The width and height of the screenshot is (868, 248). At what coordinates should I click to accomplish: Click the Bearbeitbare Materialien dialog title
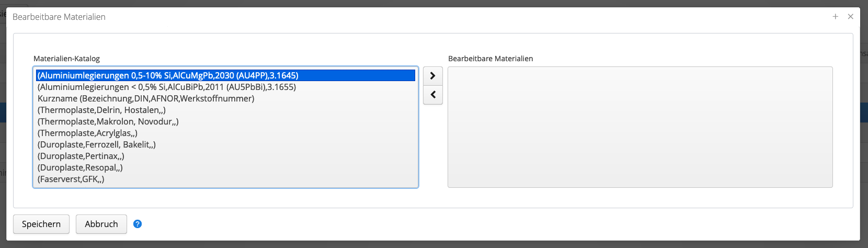click(x=59, y=17)
